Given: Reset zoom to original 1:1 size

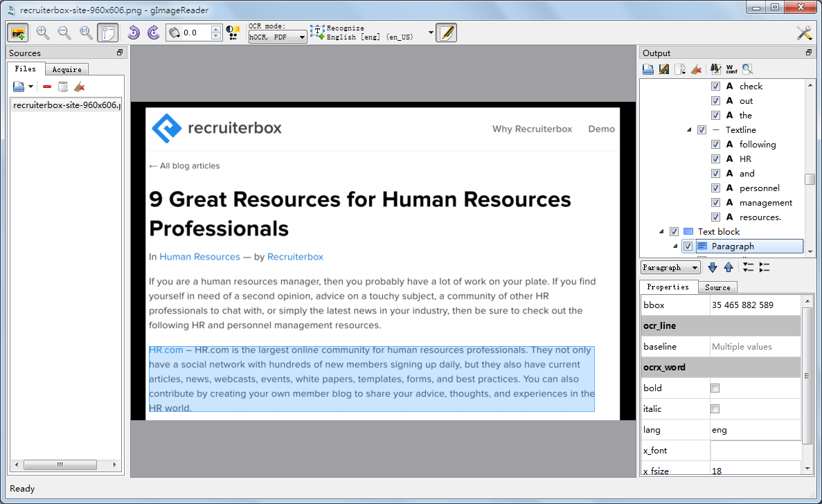Looking at the screenshot, I should pos(86,33).
